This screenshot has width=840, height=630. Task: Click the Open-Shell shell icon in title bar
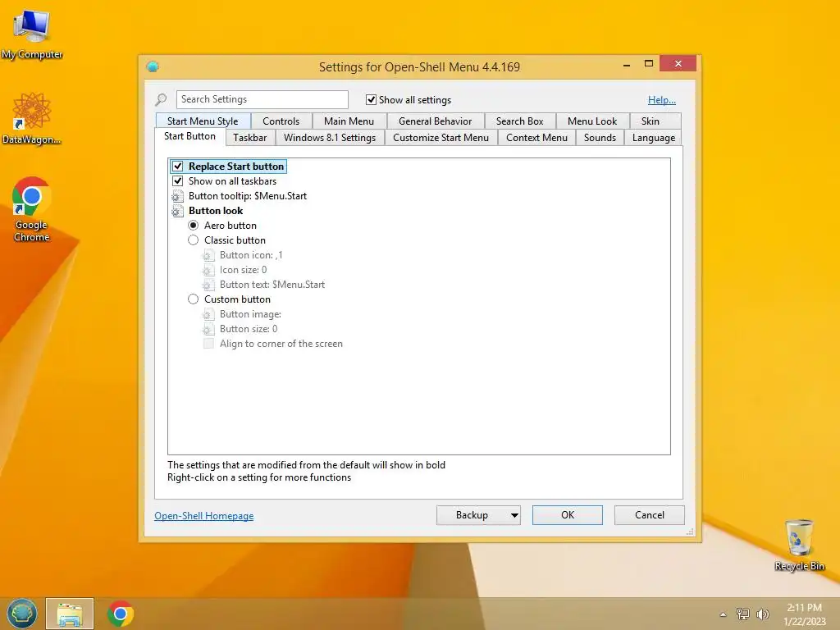pyautogui.click(x=153, y=66)
